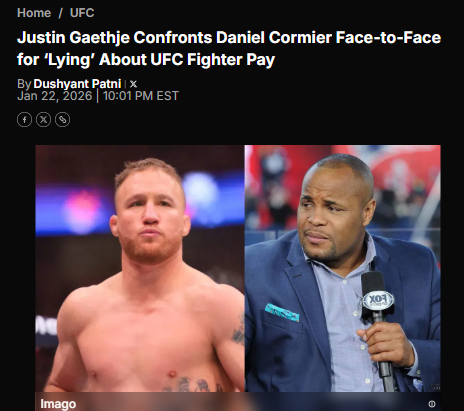Copy article link using chain icon
The height and width of the screenshot is (411, 464).
63,120
